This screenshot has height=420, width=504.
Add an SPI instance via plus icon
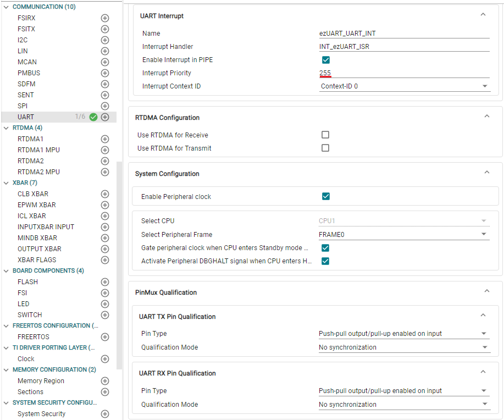tap(105, 106)
